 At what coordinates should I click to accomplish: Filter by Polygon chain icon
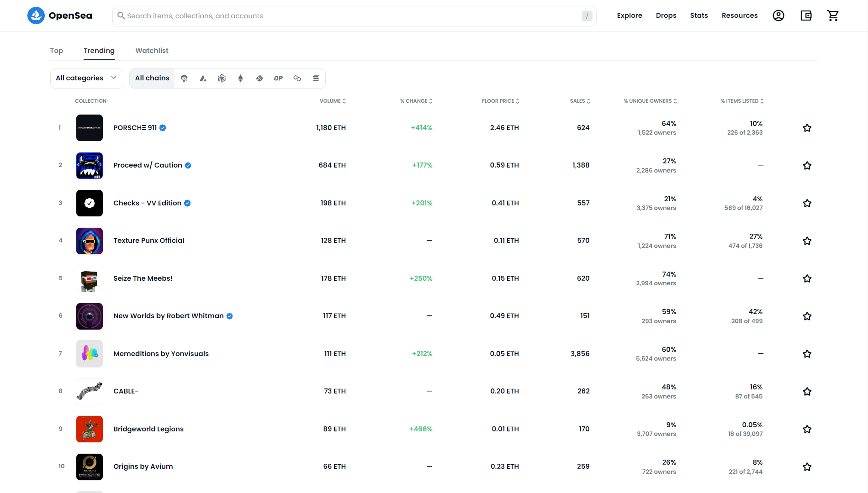[297, 79]
